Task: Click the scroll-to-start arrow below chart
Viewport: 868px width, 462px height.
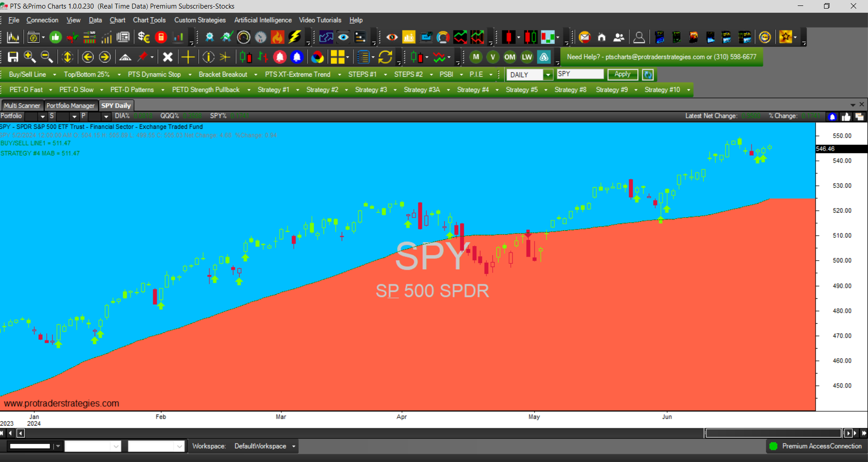Action: pos(2,433)
